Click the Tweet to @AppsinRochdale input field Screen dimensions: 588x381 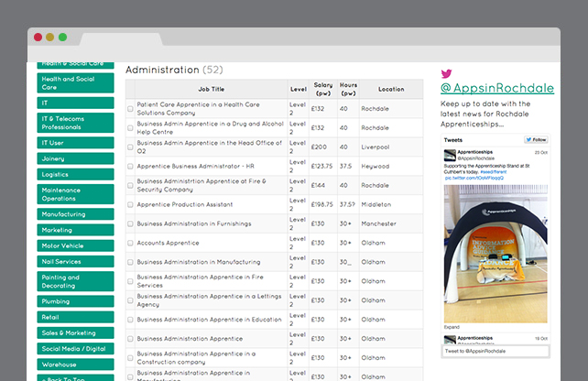[495, 351]
